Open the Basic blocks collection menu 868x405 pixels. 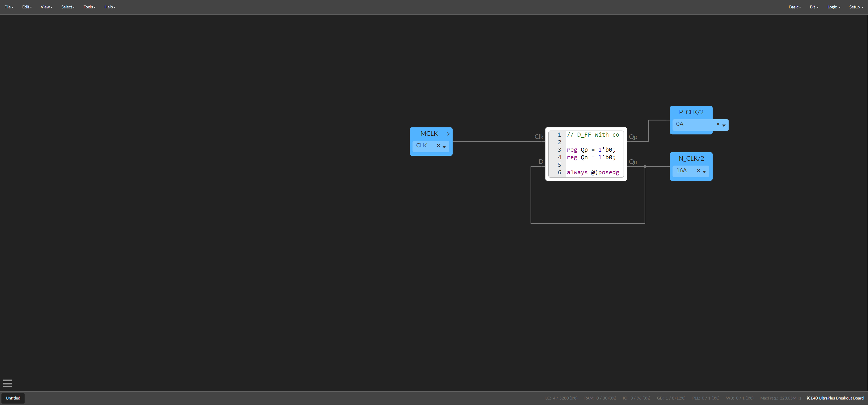pyautogui.click(x=795, y=7)
